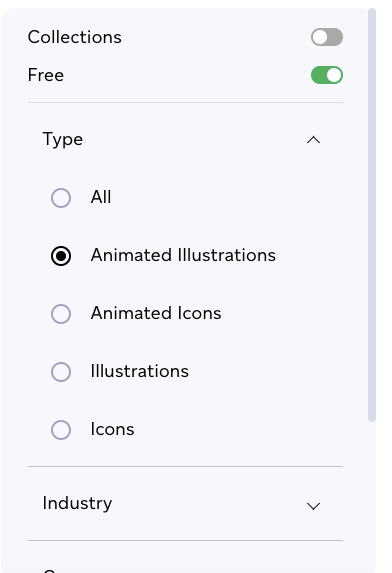Image resolution: width=392 pixels, height=573 pixels.
Task: Click the vertical scrollbar thumb of filter panel
Action: click(372, 215)
